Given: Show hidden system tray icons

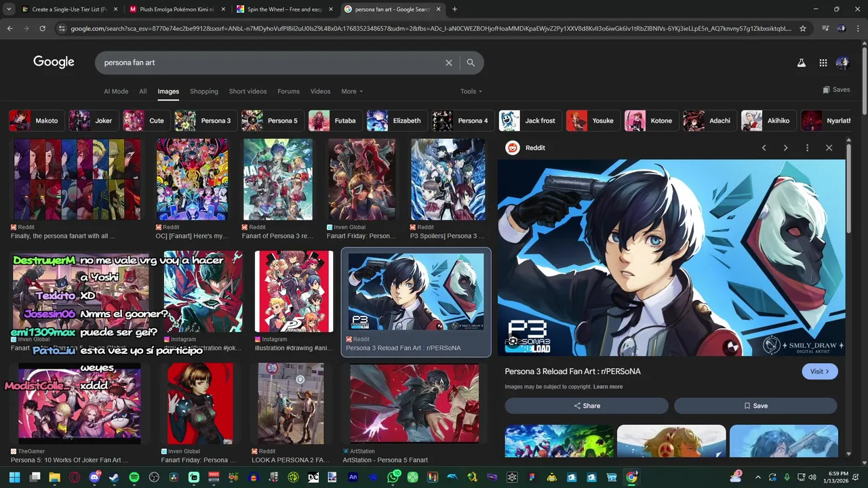Looking at the screenshot, I should click(758, 477).
